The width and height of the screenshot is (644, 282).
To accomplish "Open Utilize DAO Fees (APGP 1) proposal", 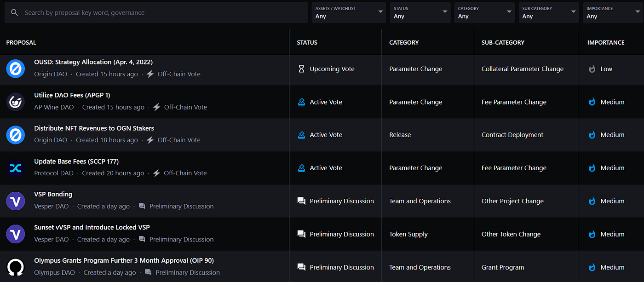I will (72, 95).
